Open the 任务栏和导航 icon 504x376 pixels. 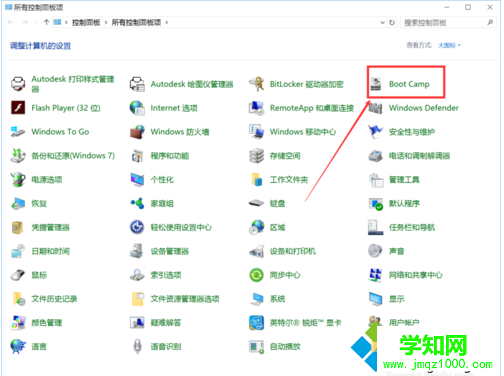(x=376, y=227)
